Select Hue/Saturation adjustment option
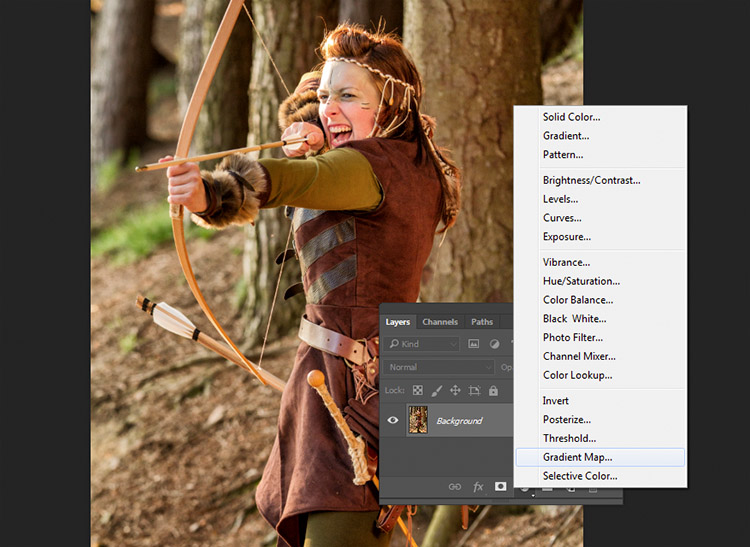The image size is (750, 547). 581,281
